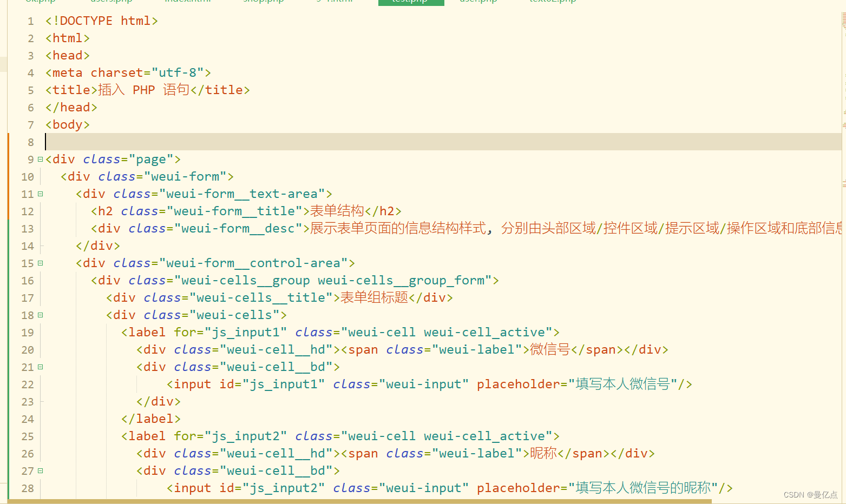846x504 pixels.
Task: Click the closing </div> on line 23
Action: 159,402
